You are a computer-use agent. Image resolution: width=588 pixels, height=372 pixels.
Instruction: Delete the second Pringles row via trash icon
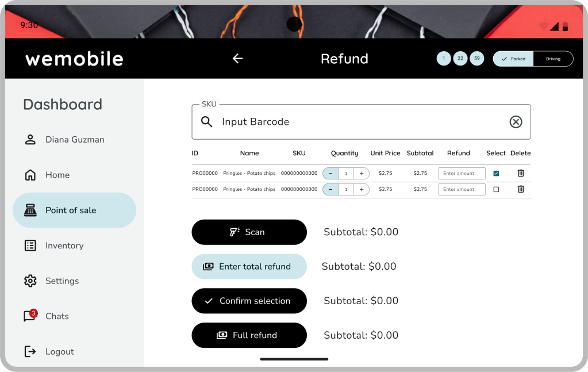(x=521, y=189)
